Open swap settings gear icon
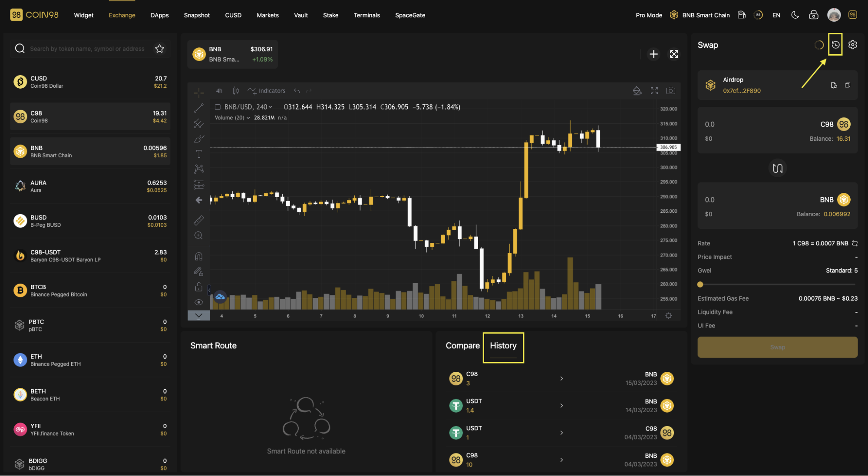Viewport: 868px width, 476px height. pos(852,45)
